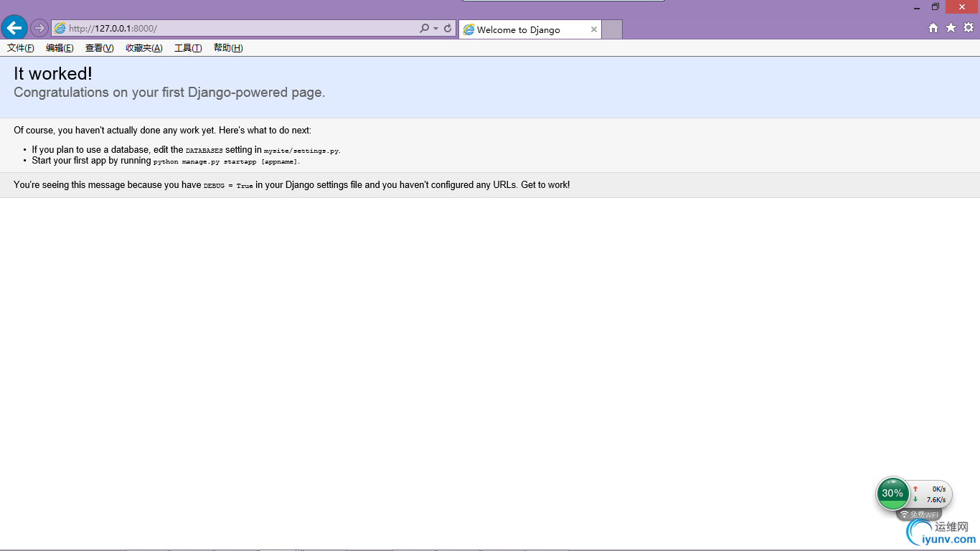Click the Refresh page icon
The image size is (980, 551).
pyautogui.click(x=448, y=28)
